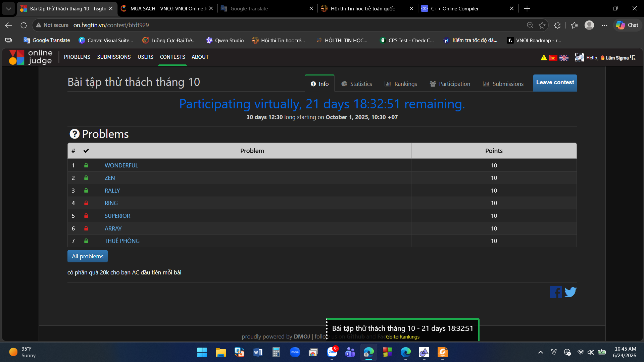
Task: Open CPS Test bookmark
Action: point(407,40)
